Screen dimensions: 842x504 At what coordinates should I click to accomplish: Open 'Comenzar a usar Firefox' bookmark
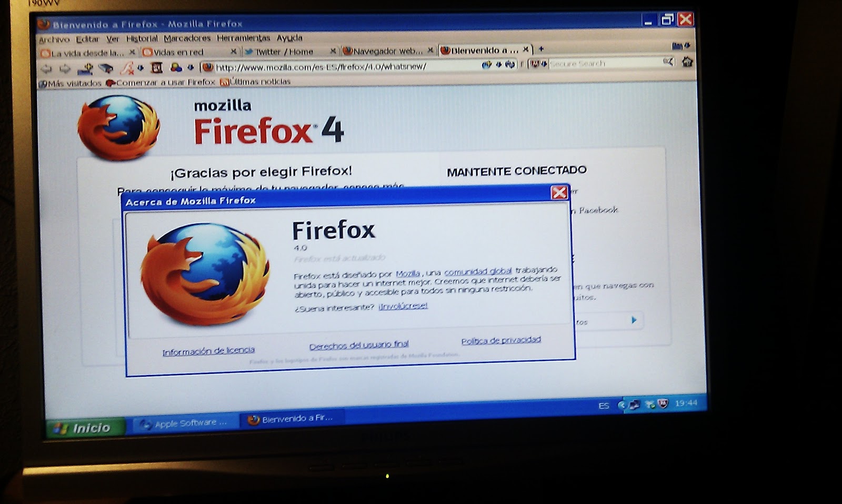pyautogui.click(x=161, y=83)
